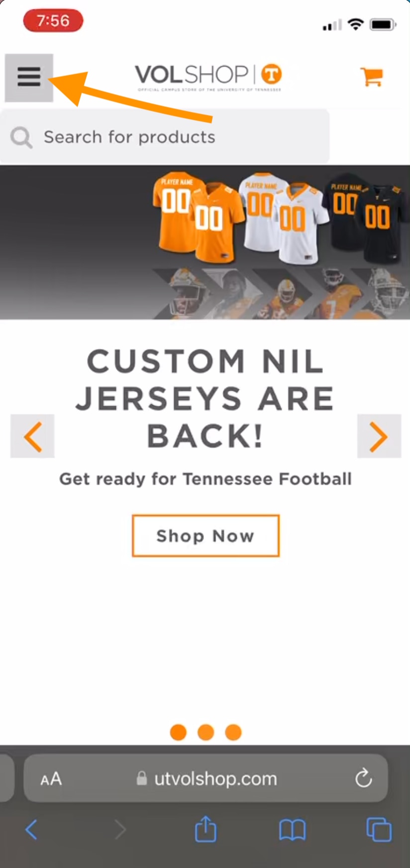Viewport: 410px width, 868px height.
Task: Tap the utvolshop.com address bar
Action: 205,778
